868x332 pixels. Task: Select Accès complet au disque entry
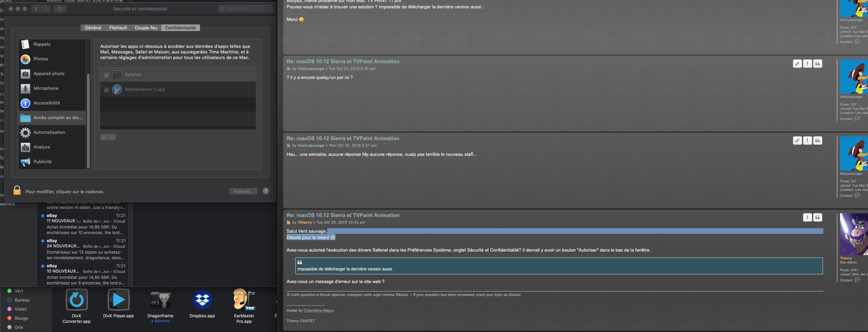coord(52,118)
